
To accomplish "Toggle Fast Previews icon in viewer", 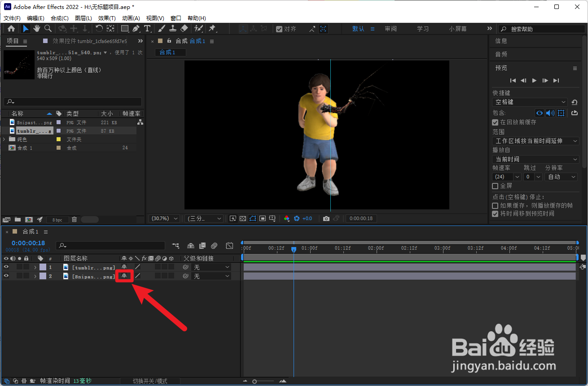I will [x=233, y=219].
